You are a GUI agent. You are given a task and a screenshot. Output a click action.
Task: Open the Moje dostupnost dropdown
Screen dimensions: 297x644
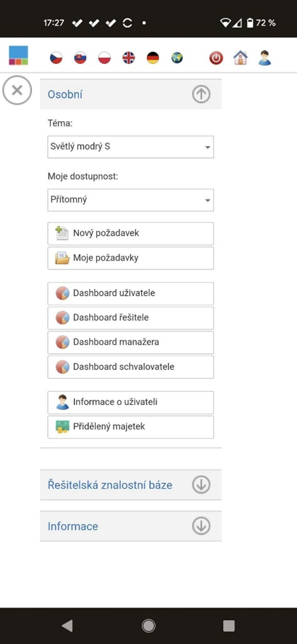131,200
